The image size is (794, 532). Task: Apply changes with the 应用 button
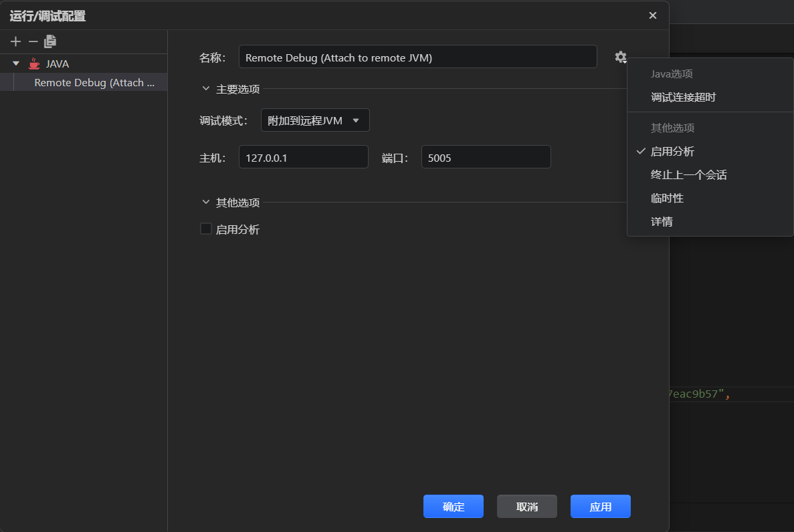[601, 506]
